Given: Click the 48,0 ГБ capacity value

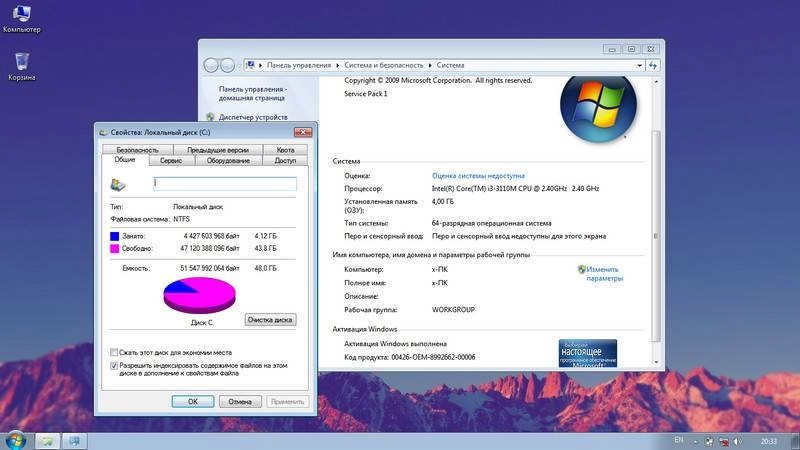Looking at the screenshot, I should coord(265,268).
